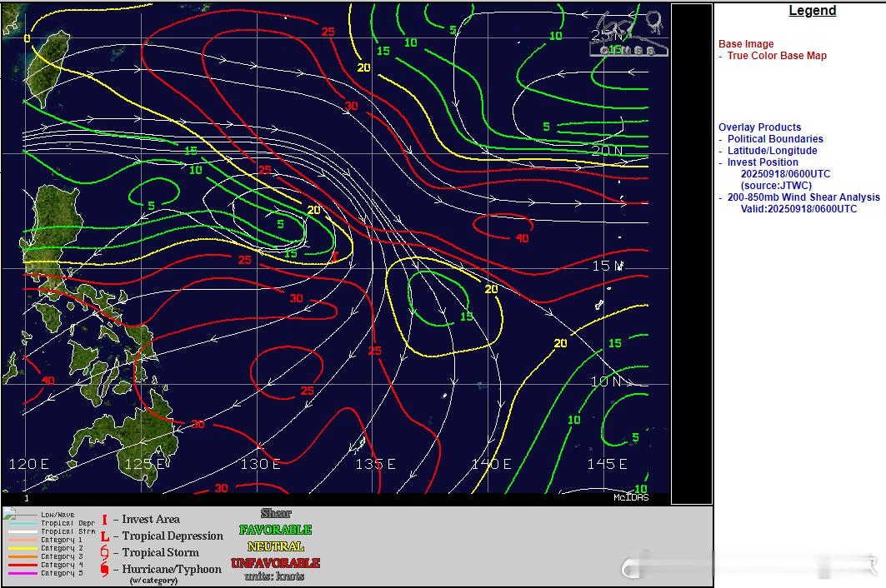
Task: Click the 'Shear' legend title
Action: tap(276, 513)
